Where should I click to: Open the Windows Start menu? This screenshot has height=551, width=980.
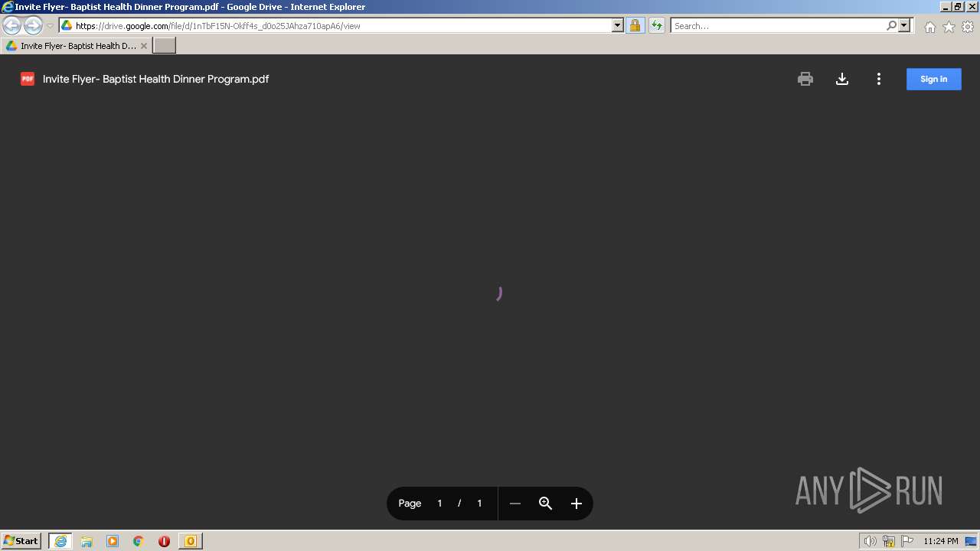tap(21, 541)
